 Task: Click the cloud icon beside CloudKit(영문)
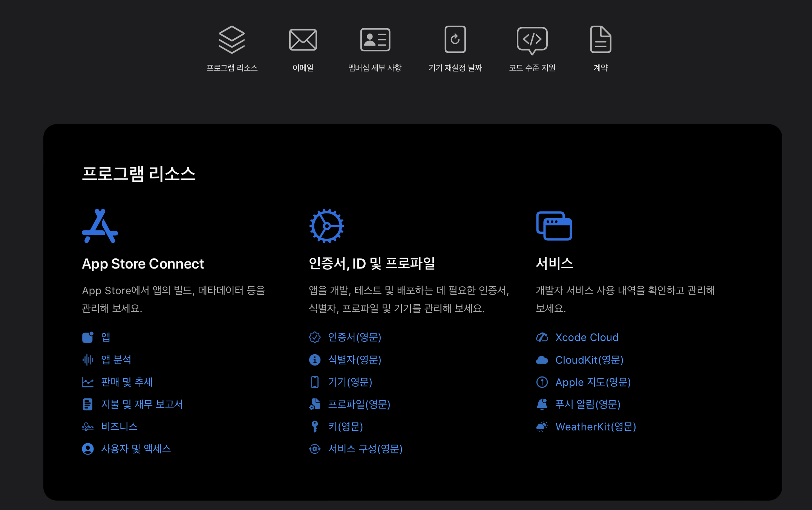click(542, 360)
